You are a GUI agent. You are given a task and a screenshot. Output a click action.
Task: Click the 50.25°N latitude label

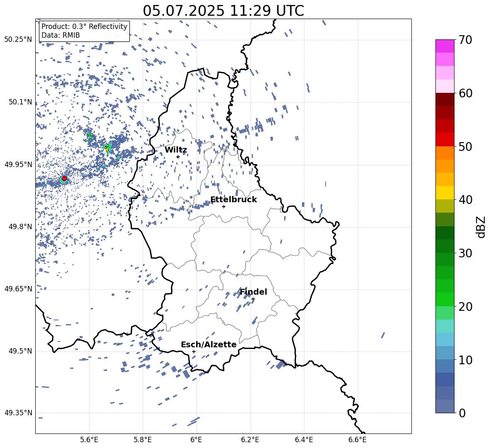click(x=18, y=40)
